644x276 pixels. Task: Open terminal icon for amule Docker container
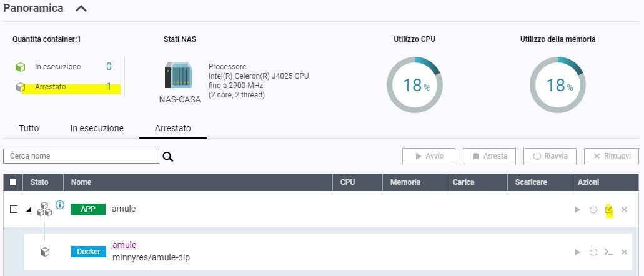tap(608, 252)
